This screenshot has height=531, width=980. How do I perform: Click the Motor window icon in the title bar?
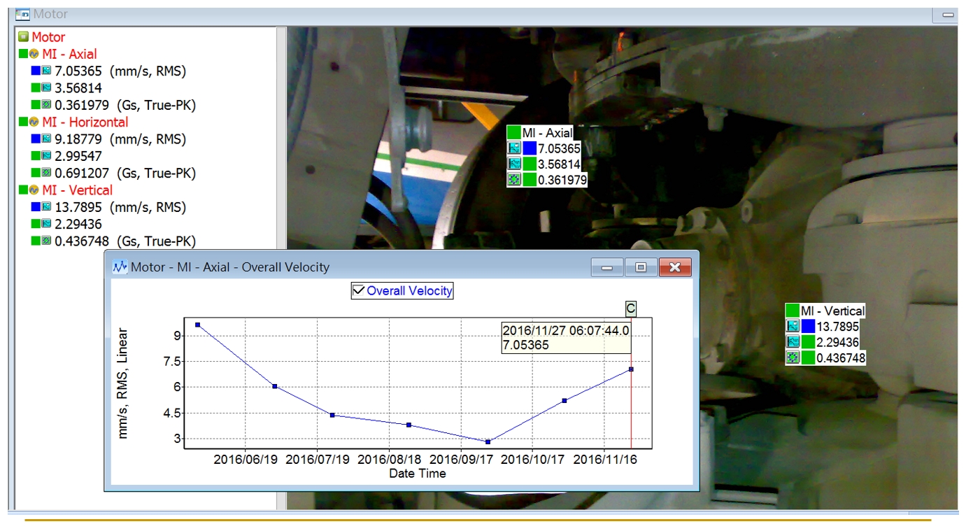[22, 14]
